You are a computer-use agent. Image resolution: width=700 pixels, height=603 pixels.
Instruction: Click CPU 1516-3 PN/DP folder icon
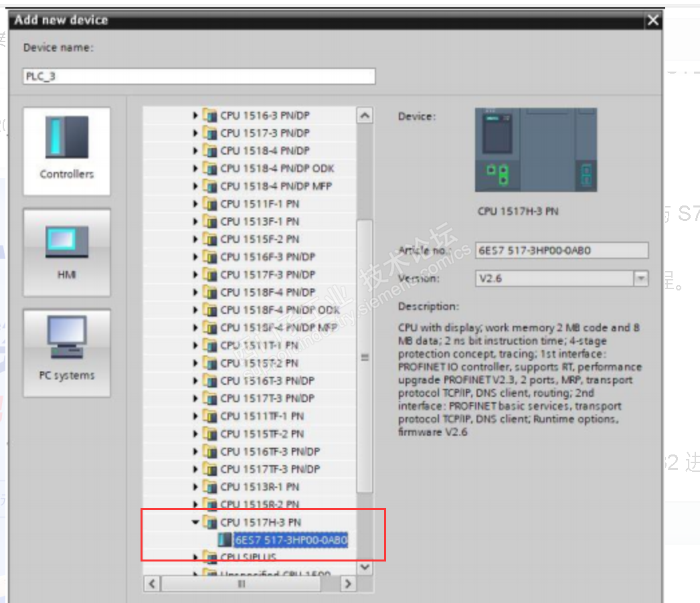pyautogui.click(x=210, y=116)
